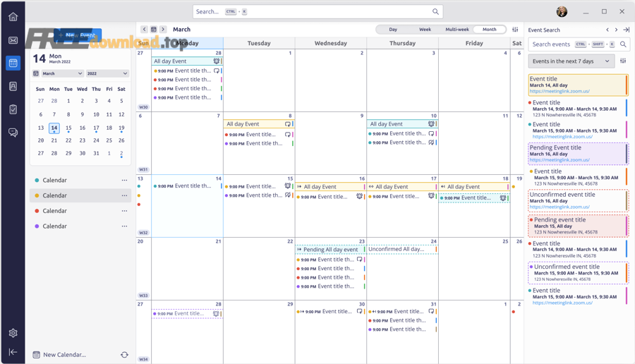Screen dimensions: 635x364
Task: Open the zoom link in the first Event title card
Action: 560,91
